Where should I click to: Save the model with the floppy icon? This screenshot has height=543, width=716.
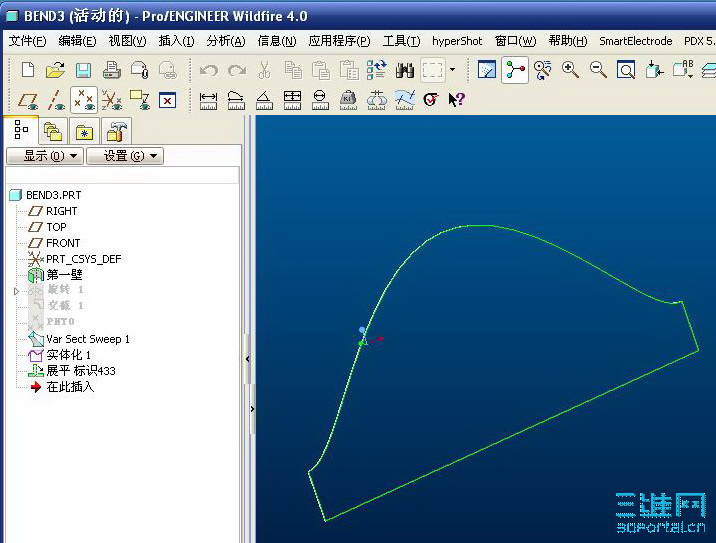[x=83, y=70]
